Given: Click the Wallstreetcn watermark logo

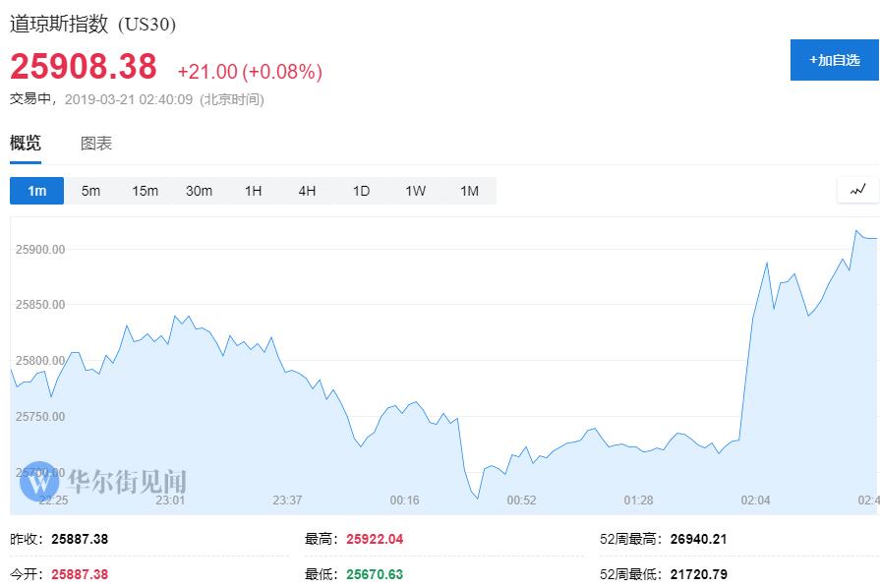Looking at the screenshot, I should [x=39, y=481].
